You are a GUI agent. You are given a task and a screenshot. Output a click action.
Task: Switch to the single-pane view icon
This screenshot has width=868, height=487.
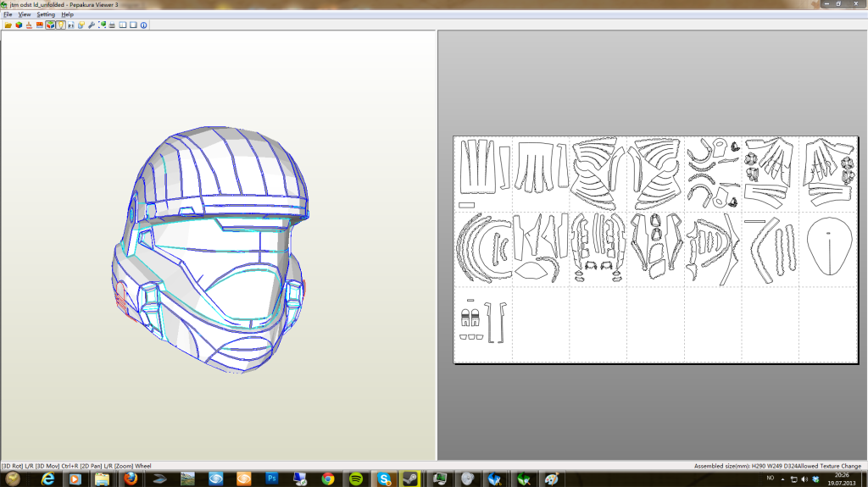[133, 25]
